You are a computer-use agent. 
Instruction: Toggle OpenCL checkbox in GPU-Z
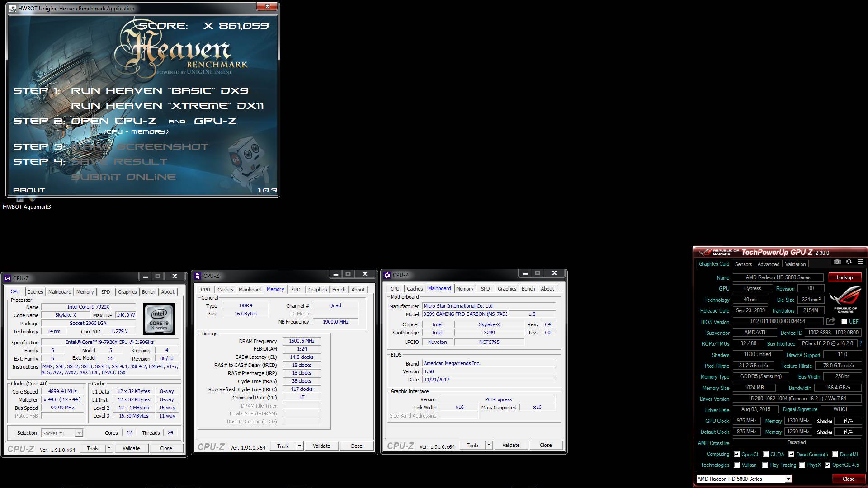point(737,455)
